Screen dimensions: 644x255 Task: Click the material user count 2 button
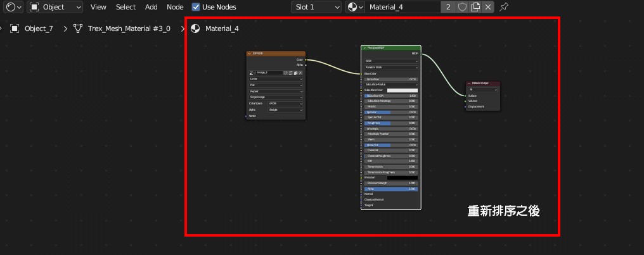[x=449, y=7]
